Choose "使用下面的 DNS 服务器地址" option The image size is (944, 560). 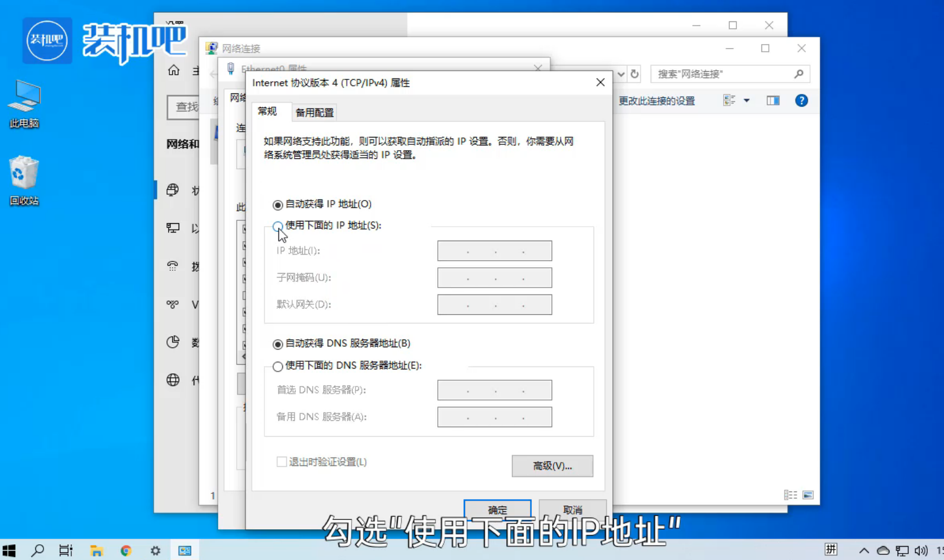pyautogui.click(x=278, y=366)
